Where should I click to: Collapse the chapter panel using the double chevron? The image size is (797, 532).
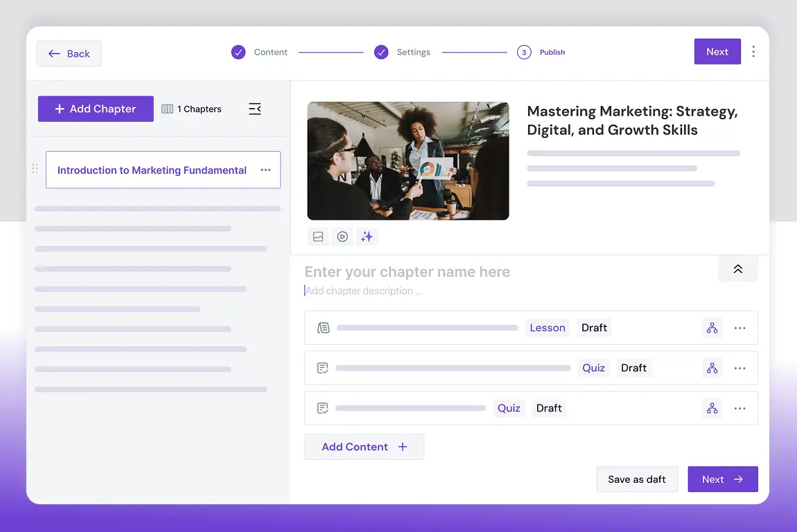coord(737,269)
